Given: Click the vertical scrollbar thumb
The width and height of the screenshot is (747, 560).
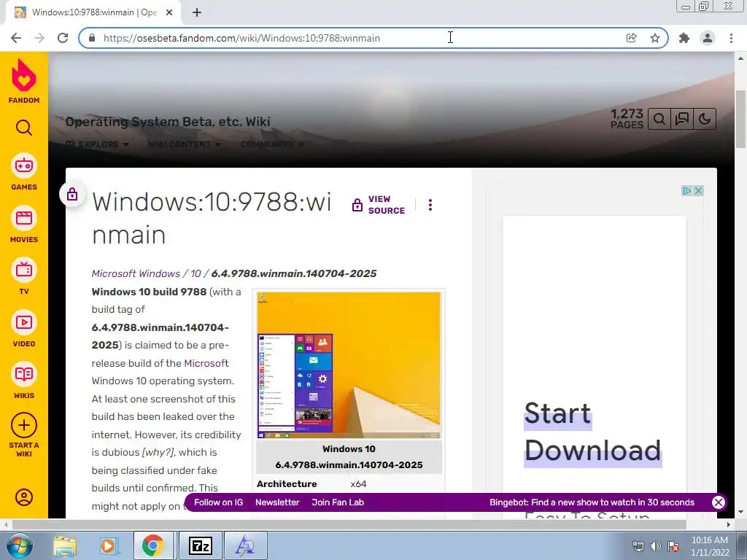Looking at the screenshot, I should pos(740,119).
